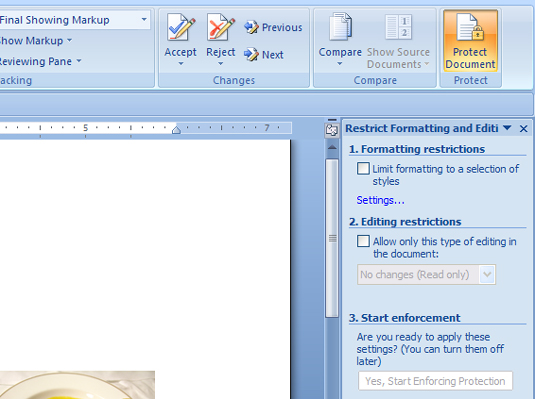Click Yes, Start Enforcing Protection button
This screenshot has height=399, width=535.
pyautogui.click(x=435, y=381)
